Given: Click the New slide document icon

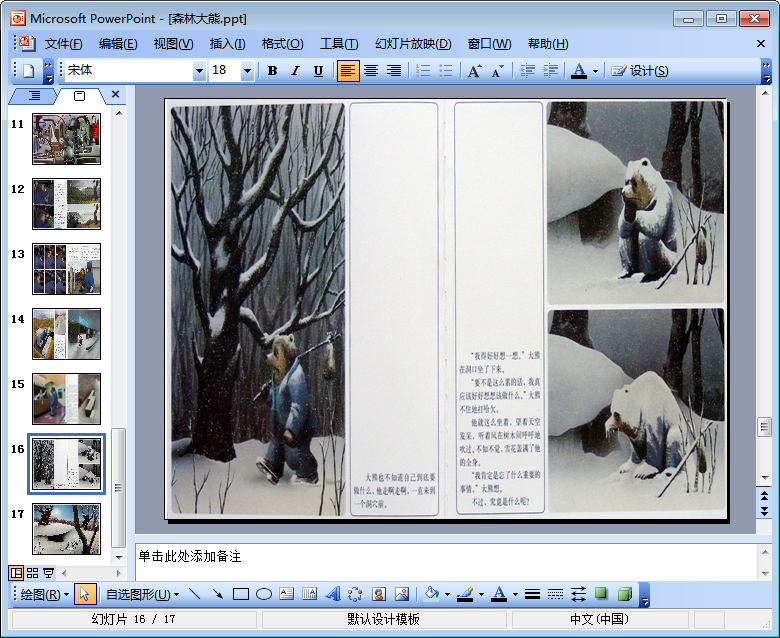Looking at the screenshot, I should (28, 71).
